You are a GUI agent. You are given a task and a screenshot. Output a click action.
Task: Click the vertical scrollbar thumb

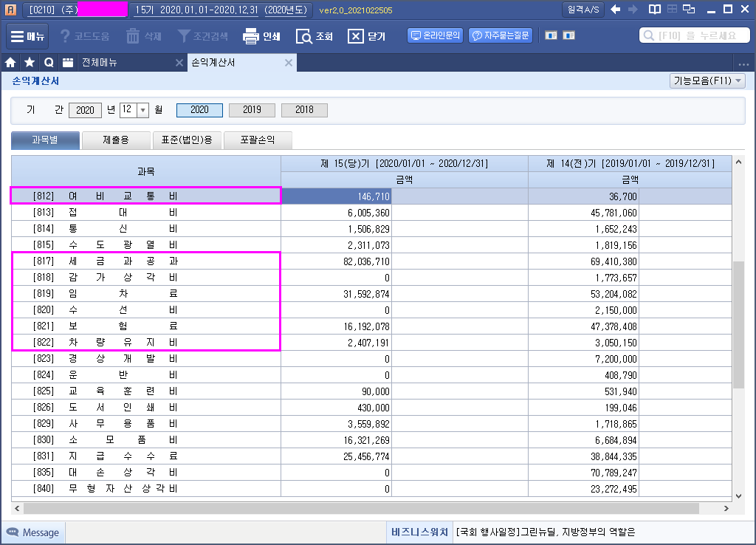[738, 325]
